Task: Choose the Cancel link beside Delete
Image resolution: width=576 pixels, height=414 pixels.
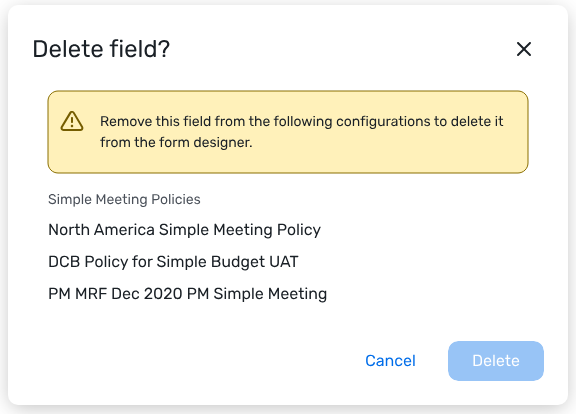Action: [x=390, y=361]
